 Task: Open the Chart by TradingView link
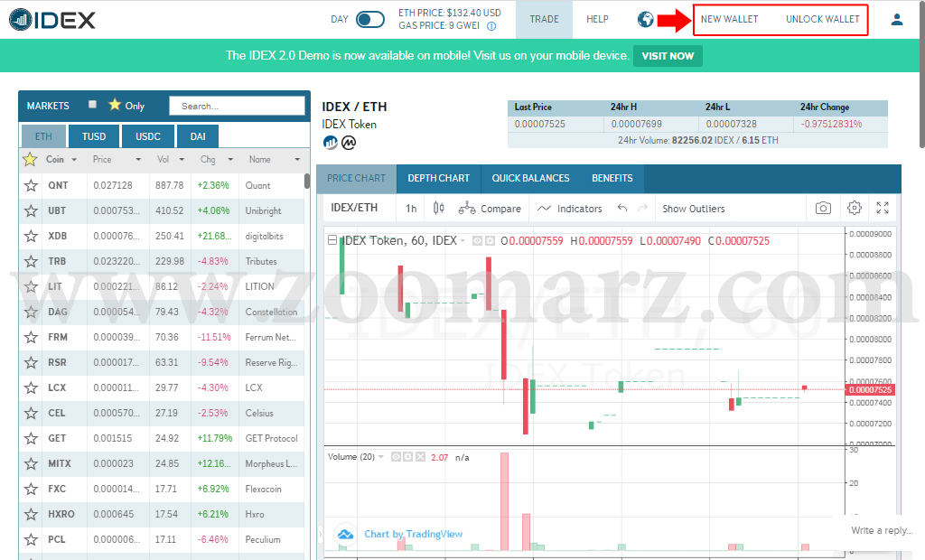point(413,534)
